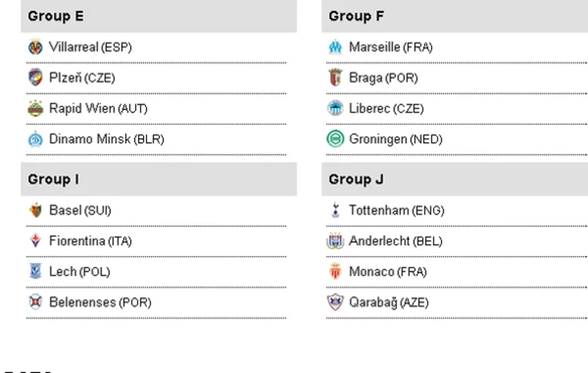The image size is (588, 373).
Task: Click the Plzeň club crest icon
Action: 35,78
